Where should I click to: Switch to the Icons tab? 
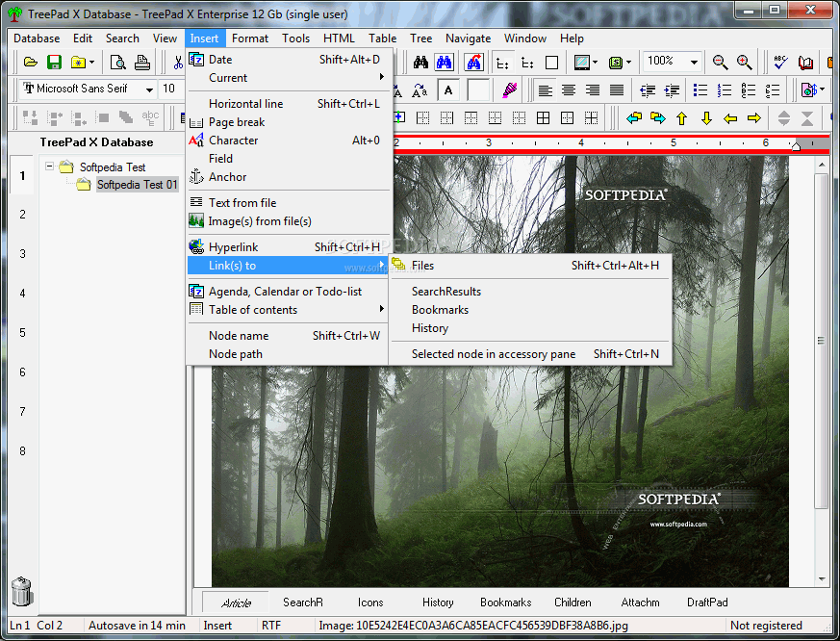coord(370,603)
